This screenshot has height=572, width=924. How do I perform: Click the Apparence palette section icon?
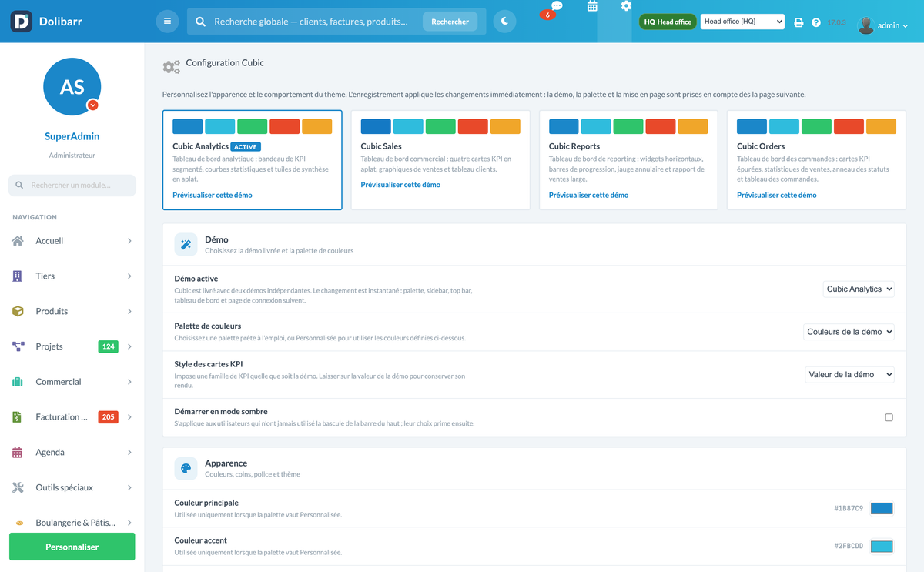(186, 468)
